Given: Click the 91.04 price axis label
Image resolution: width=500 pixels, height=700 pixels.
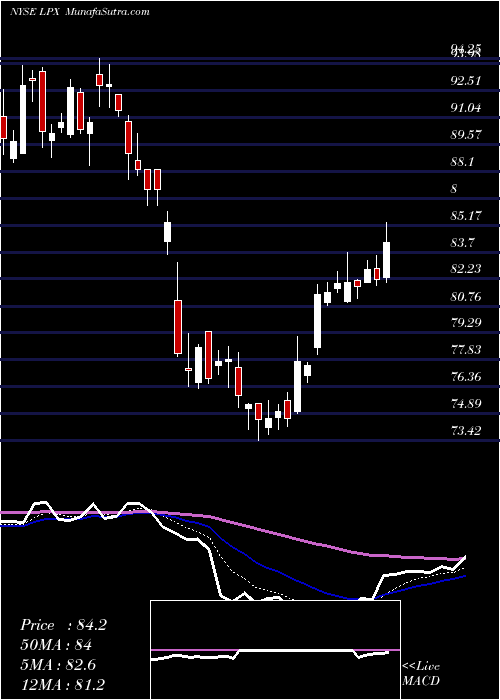Looking at the screenshot, I should 466,108.
